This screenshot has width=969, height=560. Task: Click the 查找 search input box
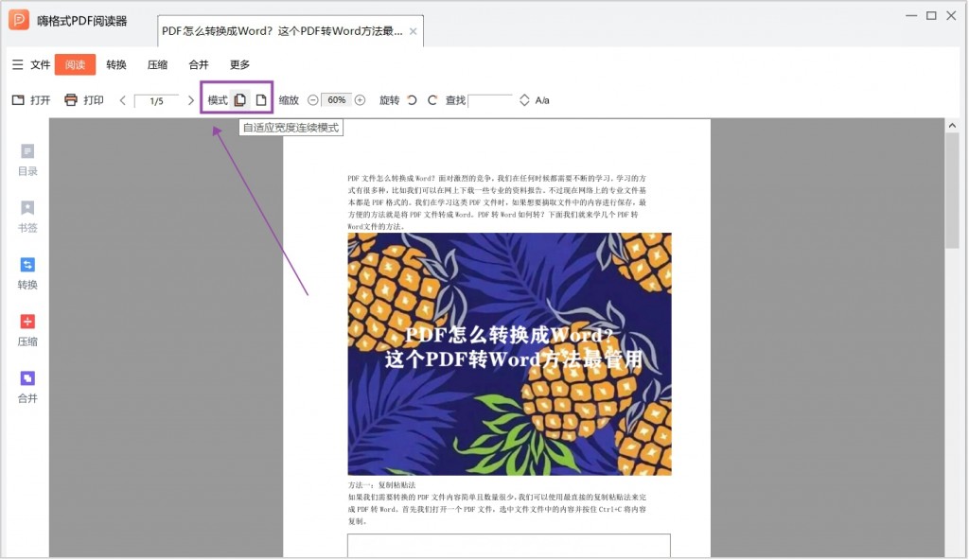pyautogui.click(x=490, y=101)
